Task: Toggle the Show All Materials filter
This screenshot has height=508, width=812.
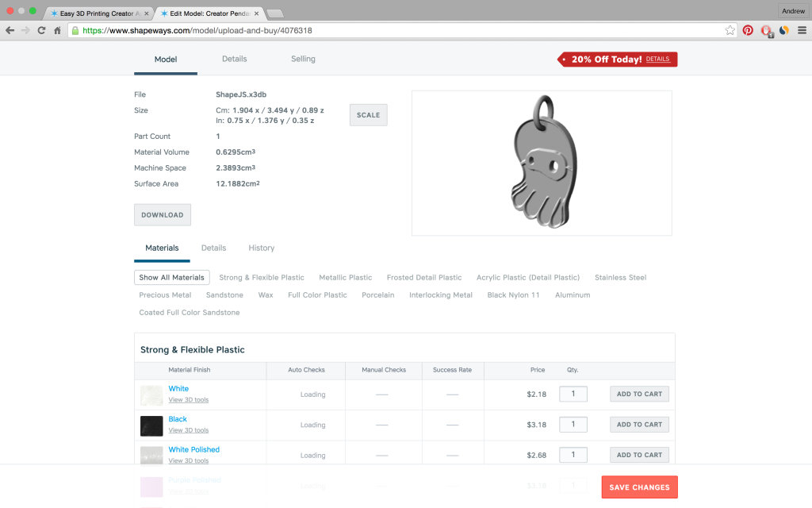Action: pyautogui.click(x=171, y=277)
